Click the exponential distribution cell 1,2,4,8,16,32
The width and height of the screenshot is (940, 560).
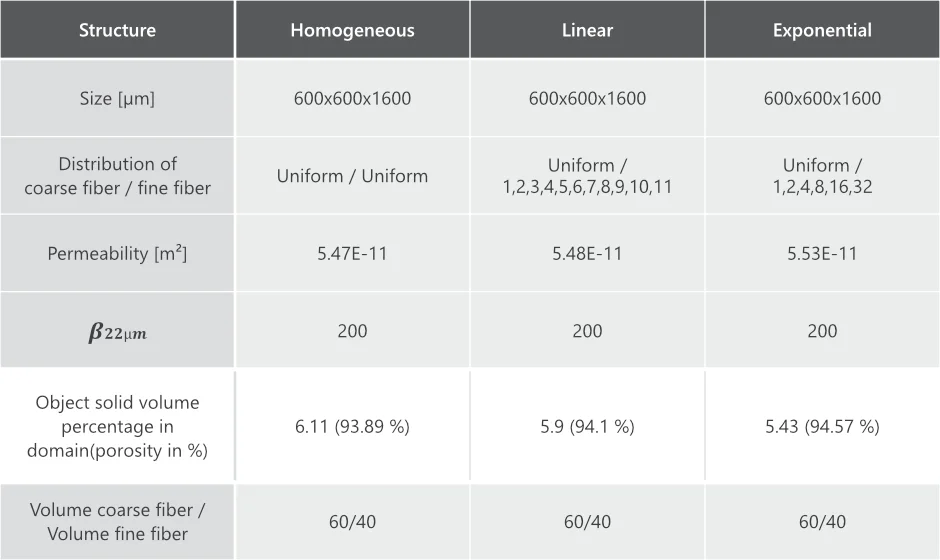822,176
